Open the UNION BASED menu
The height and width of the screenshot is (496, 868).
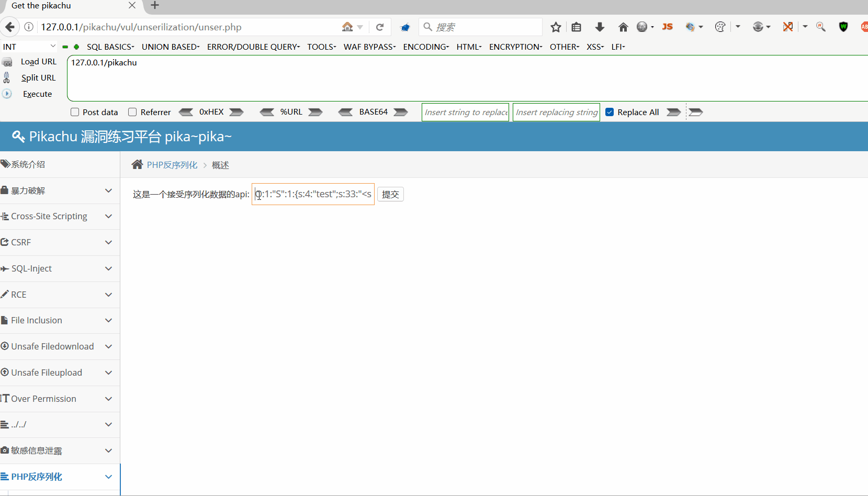pos(171,47)
